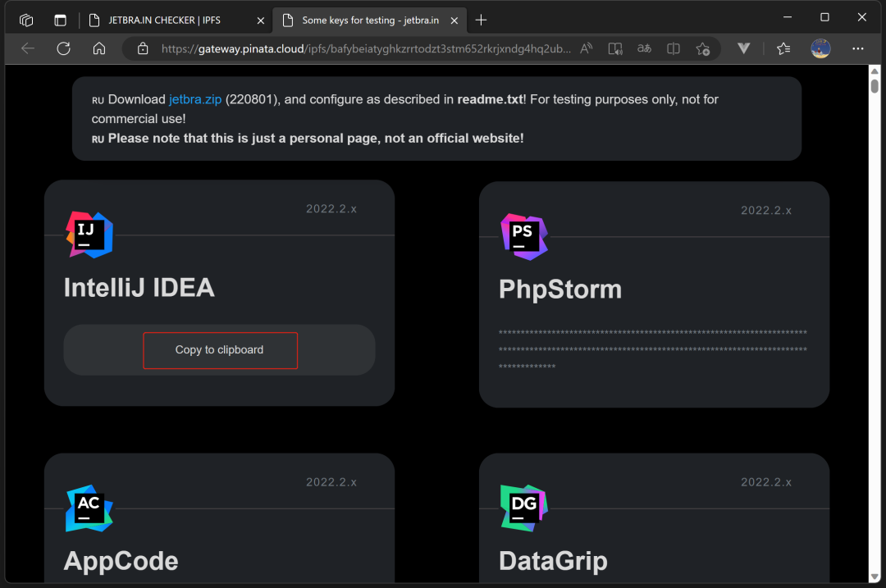Click PhpStorm's 2022.2.x version label
The height and width of the screenshot is (588, 886).
[x=766, y=211]
